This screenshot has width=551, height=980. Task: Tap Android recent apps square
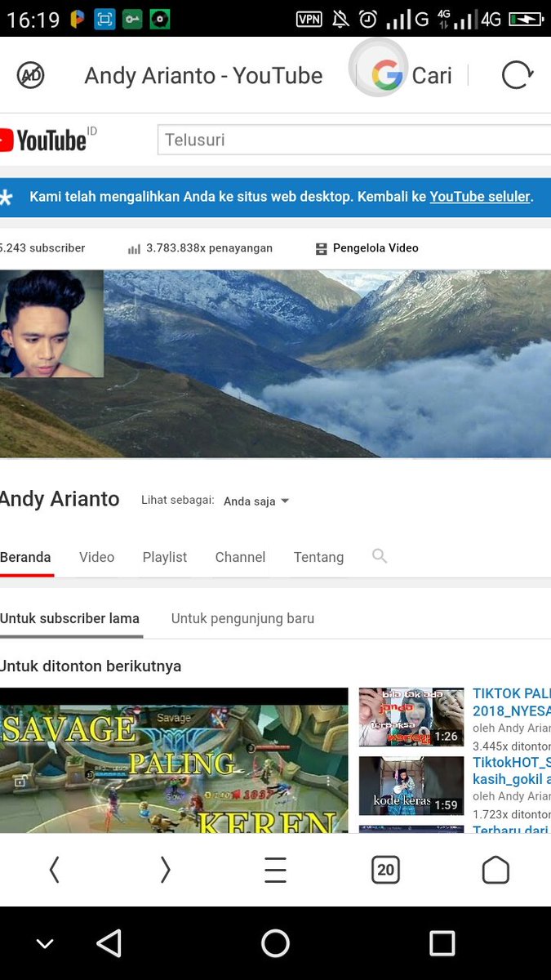coord(442,943)
